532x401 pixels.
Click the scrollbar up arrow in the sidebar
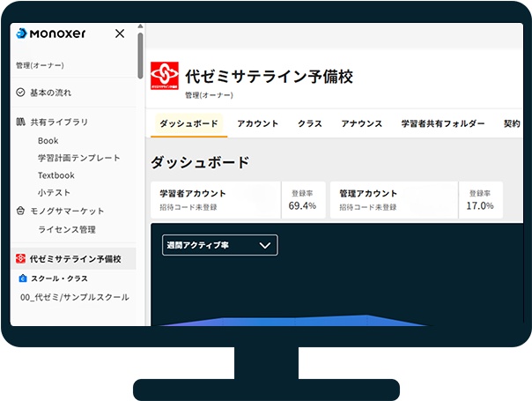(140, 26)
